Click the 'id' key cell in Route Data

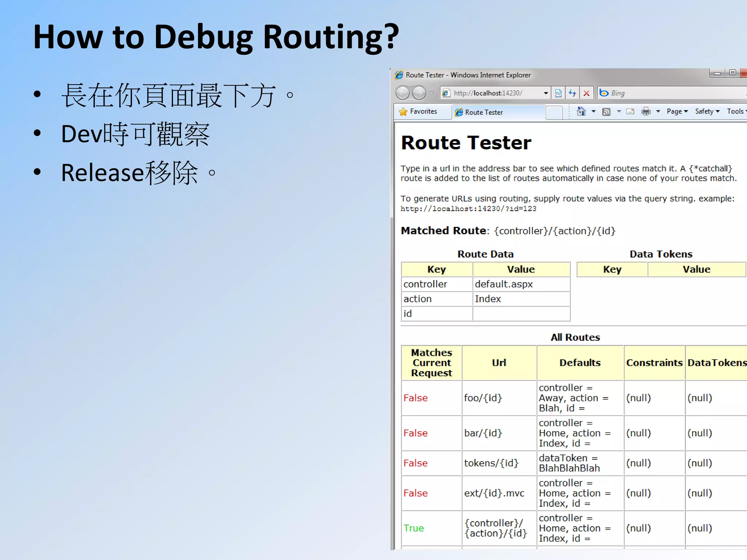(437, 314)
